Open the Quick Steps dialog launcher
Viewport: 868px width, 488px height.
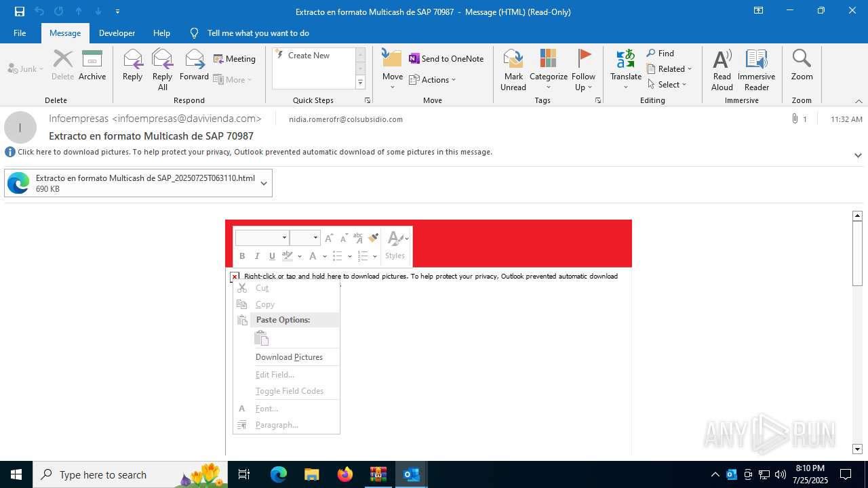click(x=368, y=100)
